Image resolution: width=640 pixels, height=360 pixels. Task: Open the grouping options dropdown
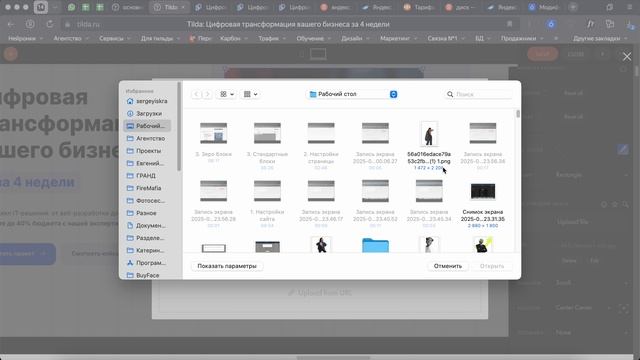(x=251, y=94)
